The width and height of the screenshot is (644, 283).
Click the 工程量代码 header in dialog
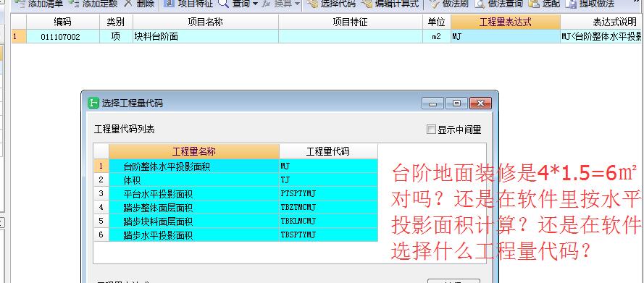pos(328,151)
